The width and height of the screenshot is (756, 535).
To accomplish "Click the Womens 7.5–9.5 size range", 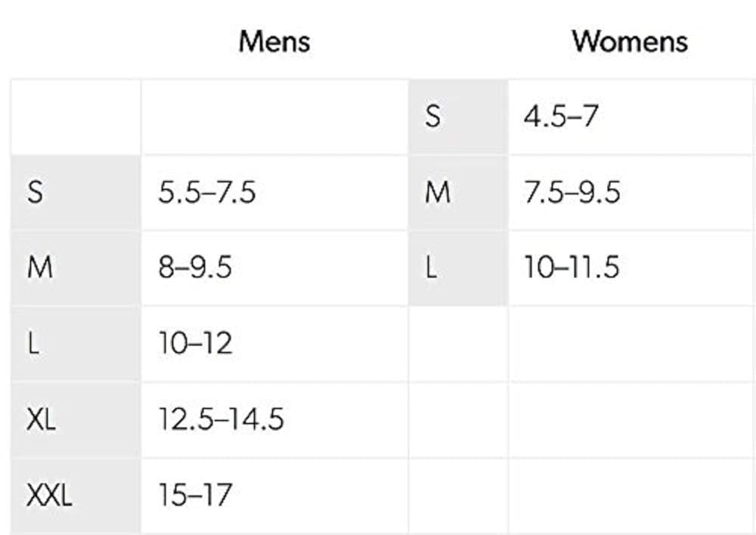I will (572, 193).
